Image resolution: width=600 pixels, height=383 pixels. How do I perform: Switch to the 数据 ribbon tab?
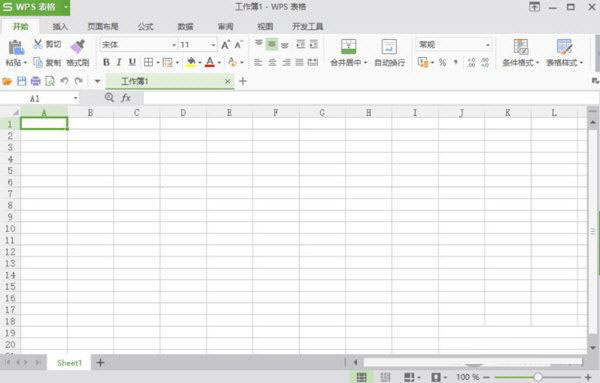coord(185,26)
